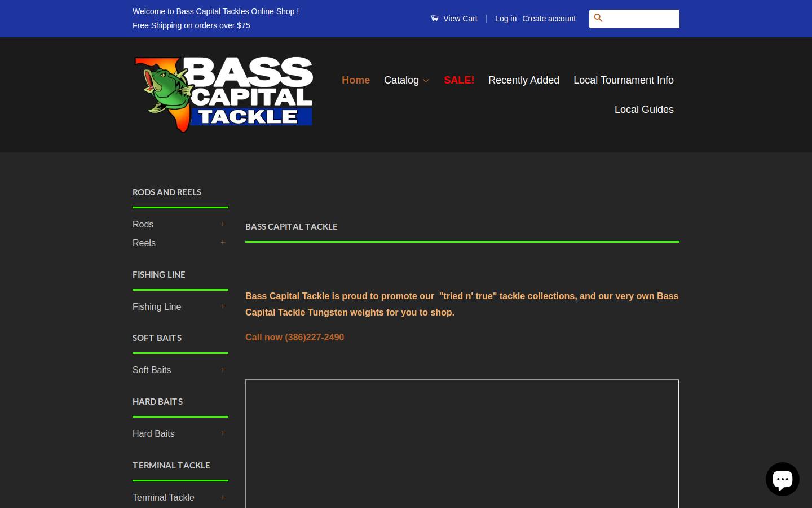Viewport: 812px width, 508px height.
Task: Click the empty bordered content frame
Action: pyautogui.click(x=462, y=444)
